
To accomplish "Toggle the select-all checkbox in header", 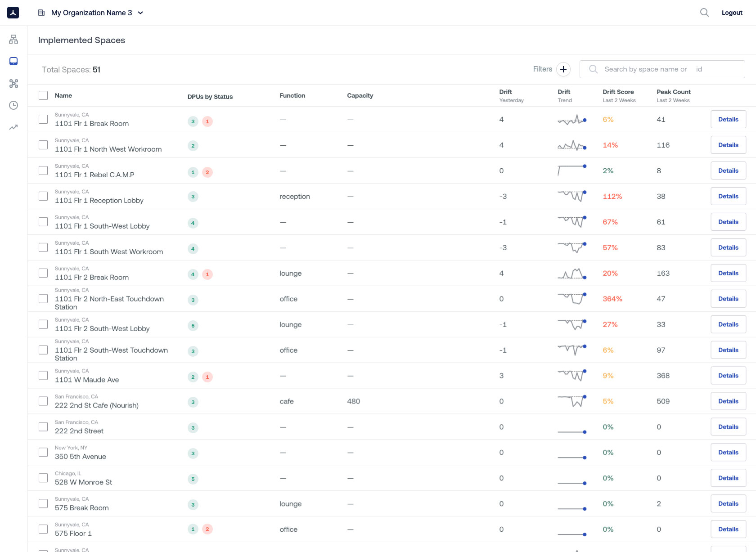I will point(43,95).
